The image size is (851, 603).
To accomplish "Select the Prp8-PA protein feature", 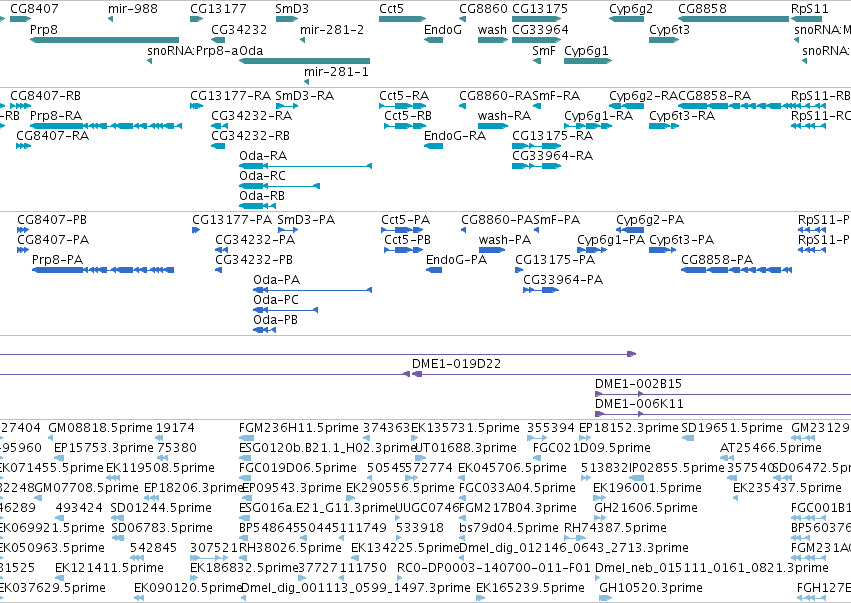I will pos(103,270).
